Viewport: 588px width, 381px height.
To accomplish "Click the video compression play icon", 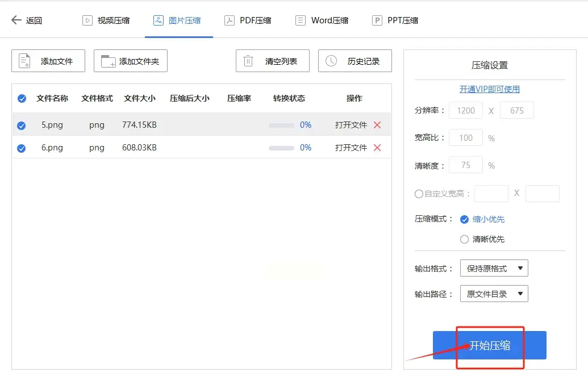I will click(87, 20).
